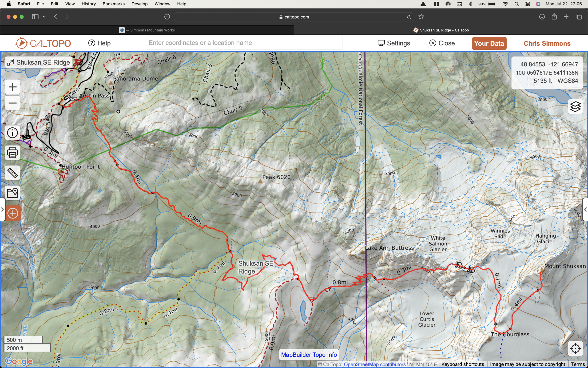The width and height of the screenshot is (588, 368).
Task: Reload the page in Safari
Action: (x=409, y=17)
